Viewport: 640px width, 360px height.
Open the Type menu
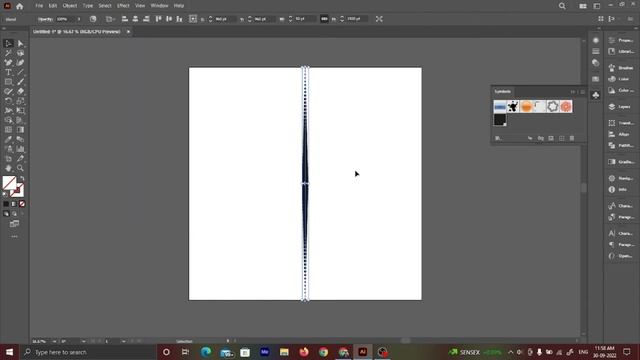[88, 6]
